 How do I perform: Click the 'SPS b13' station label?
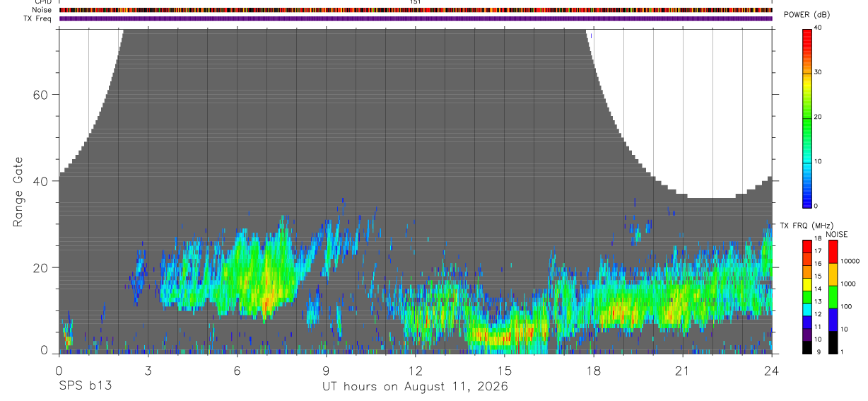[x=84, y=386]
